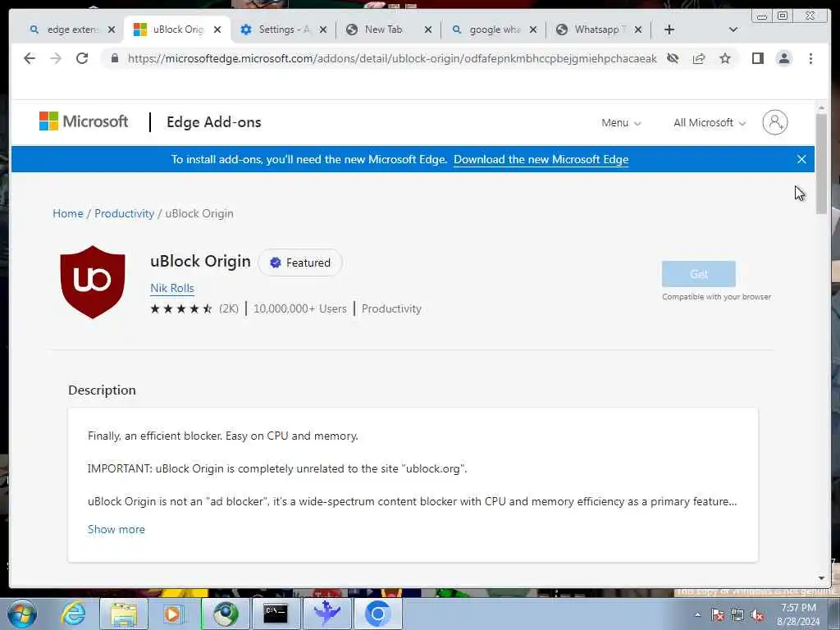Close the New Tab tab
The image size is (840, 630).
[x=428, y=30]
